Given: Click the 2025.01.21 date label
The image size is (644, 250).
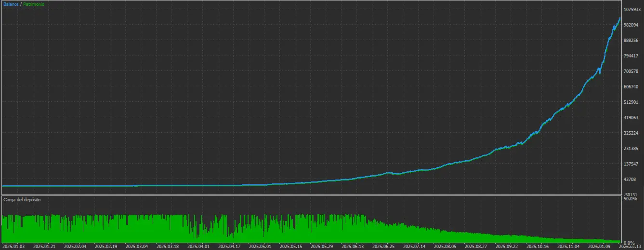Looking at the screenshot, I should 45,246.
